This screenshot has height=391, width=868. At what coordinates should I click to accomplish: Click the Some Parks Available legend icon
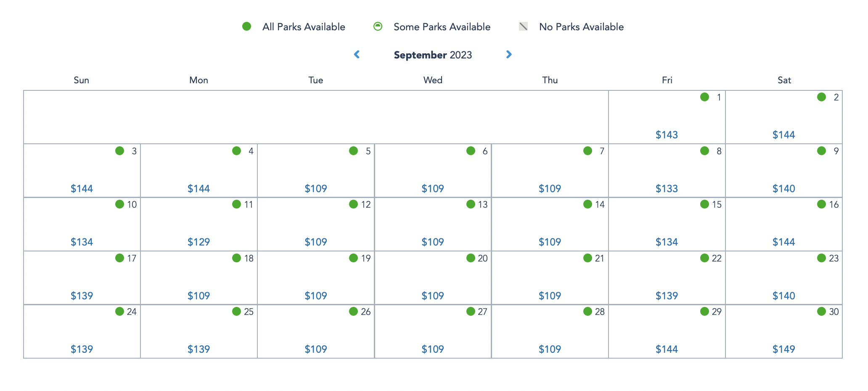tap(378, 26)
